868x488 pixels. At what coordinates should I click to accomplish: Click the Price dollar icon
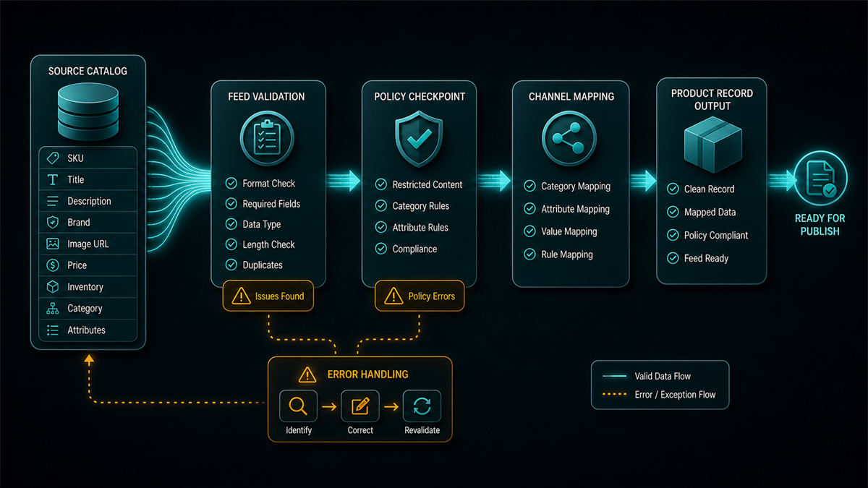tap(53, 265)
